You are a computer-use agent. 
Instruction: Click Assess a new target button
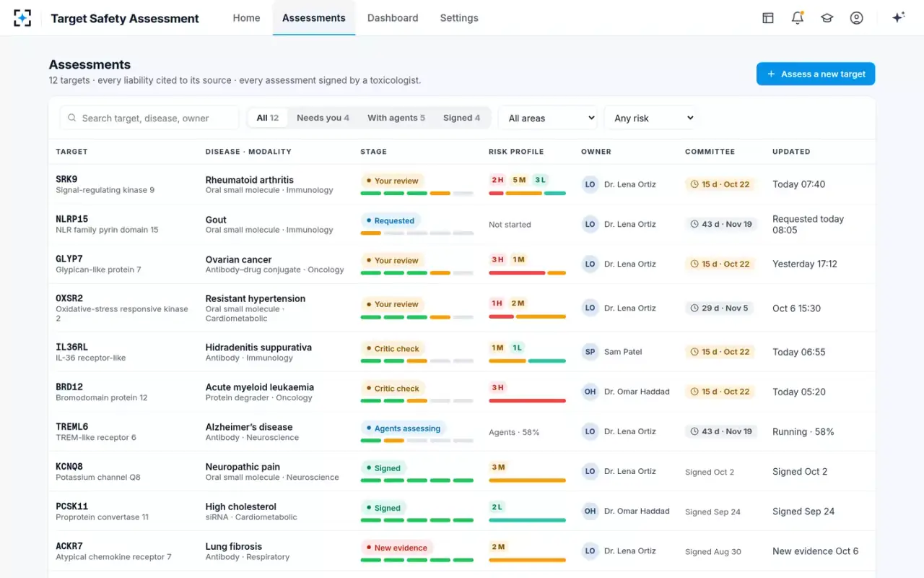(x=816, y=74)
